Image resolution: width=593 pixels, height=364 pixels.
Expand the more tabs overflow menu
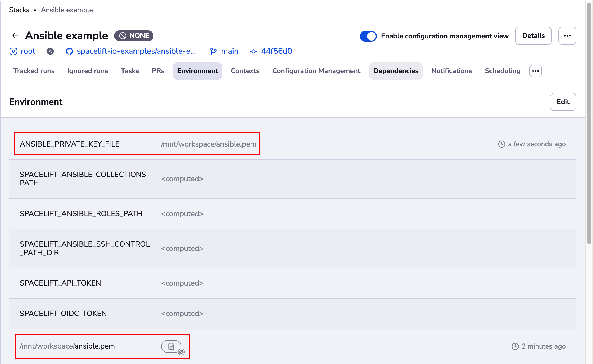tap(536, 71)
